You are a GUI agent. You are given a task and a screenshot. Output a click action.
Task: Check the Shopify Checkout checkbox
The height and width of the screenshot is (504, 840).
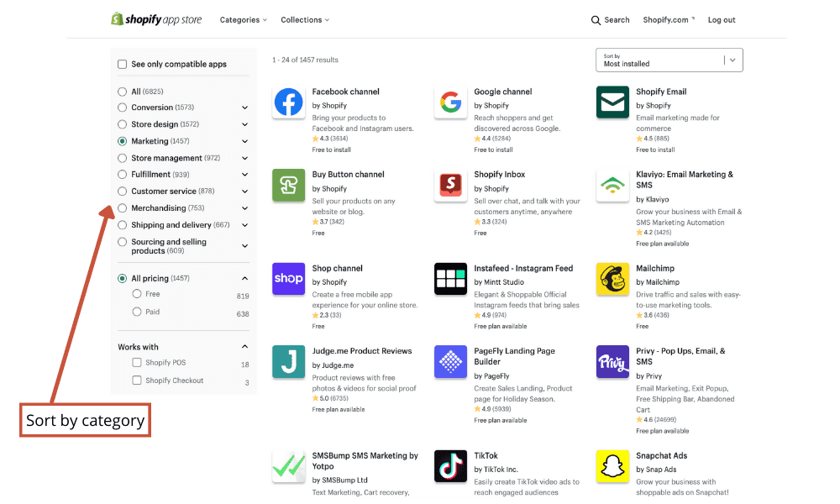click(137, 381)
